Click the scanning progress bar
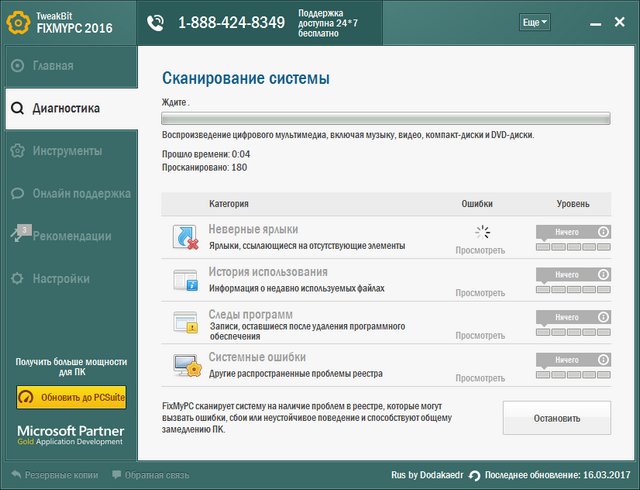Screen dimensions: 640x490 tap(386, 118)
